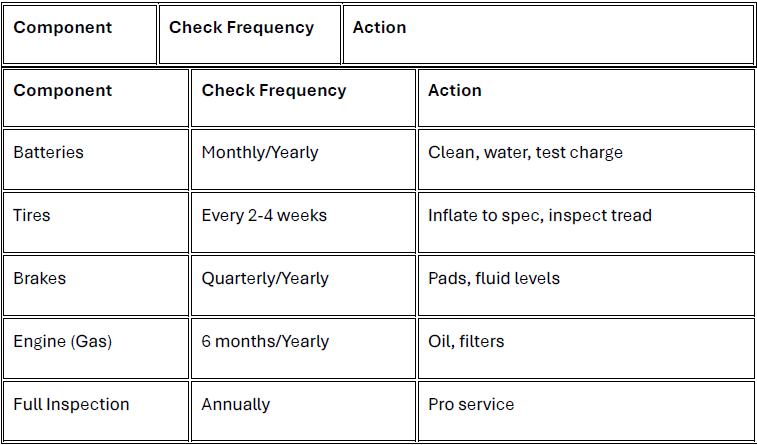Select the Batteries cell
The height and width of the screenshot is (445, 757).
coord(96,159)
